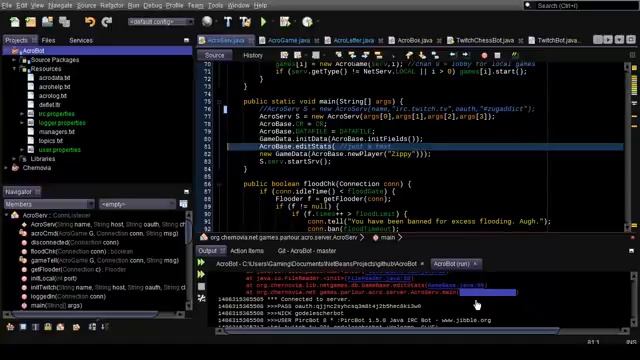Viewport: 640px width, 360px height.
Task: Click the Comment lines icon in editor toolbar
Action: [515, 55]
